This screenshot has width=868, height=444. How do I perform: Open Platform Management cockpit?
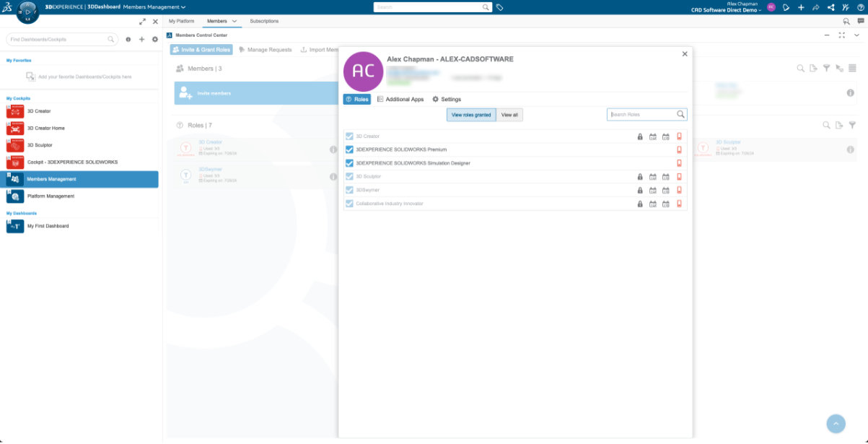pyautogui.click(x=51, y=196)
